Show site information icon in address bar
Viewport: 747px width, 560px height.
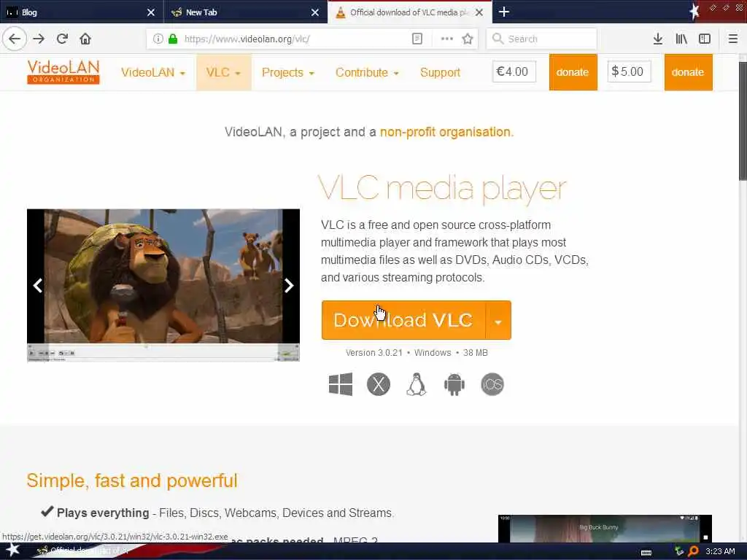coord(158,39)
